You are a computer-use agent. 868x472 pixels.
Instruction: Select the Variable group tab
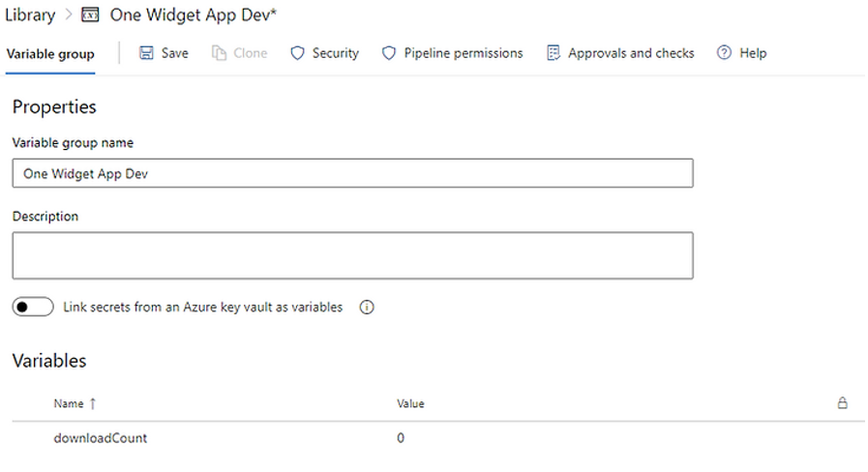tap(50, 54)
